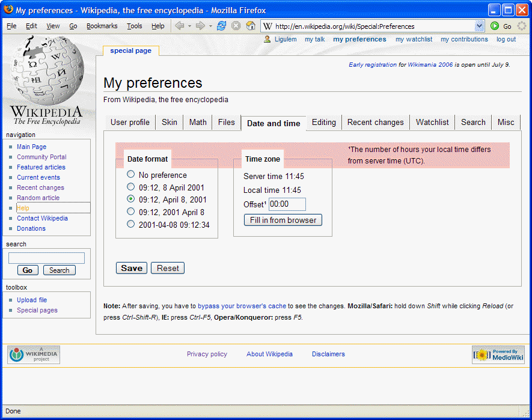This screenshot has width=532, height=420.
Task: Open the my watchlist link
Action: pos(414,39)
